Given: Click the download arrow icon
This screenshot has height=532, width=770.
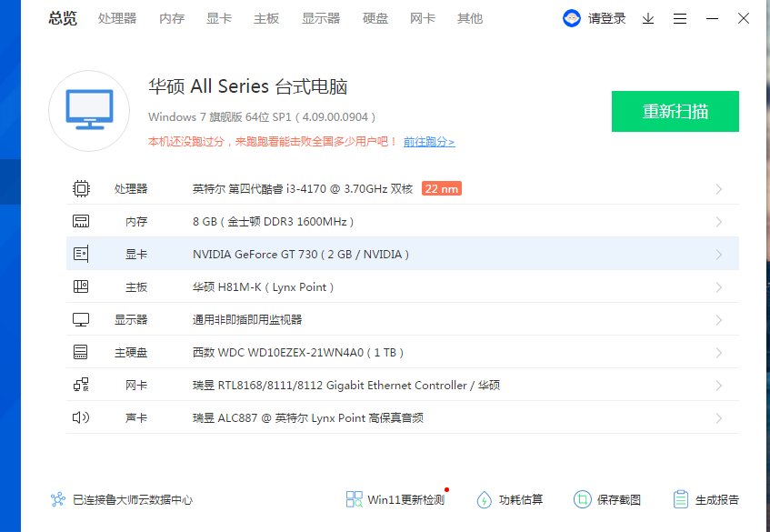Looking at the screenshot, I should tap(648, 19).
